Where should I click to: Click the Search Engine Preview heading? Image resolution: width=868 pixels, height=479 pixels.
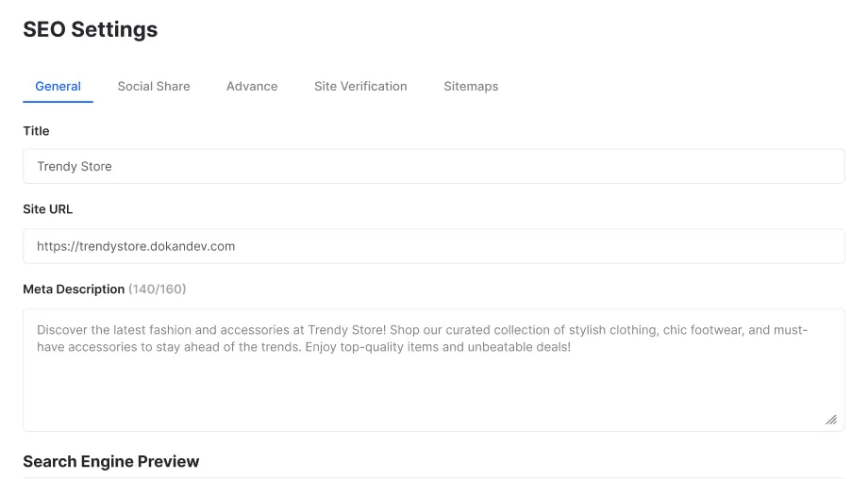pyautogui.click(x=110, y=461)
